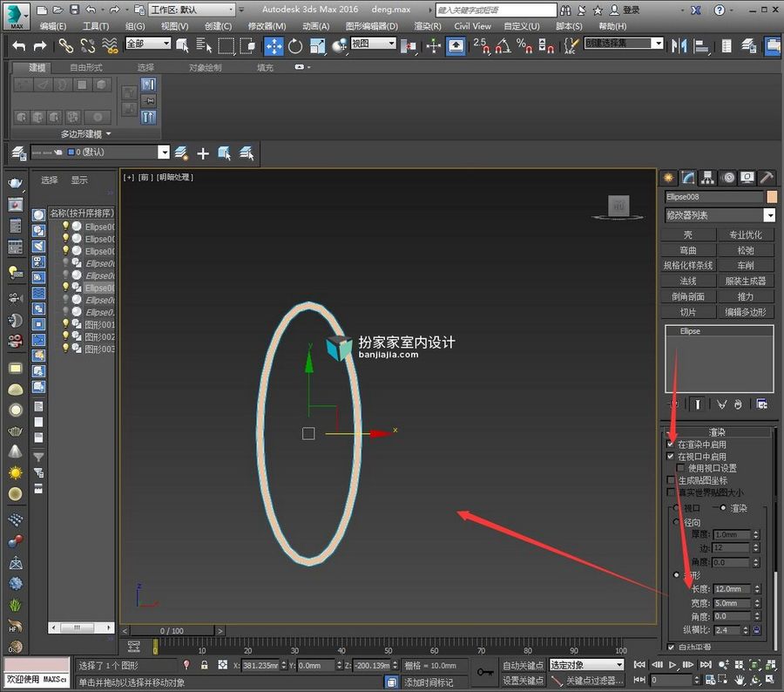Uncheck 在视口中启用 checkbox

pos(671,457)
